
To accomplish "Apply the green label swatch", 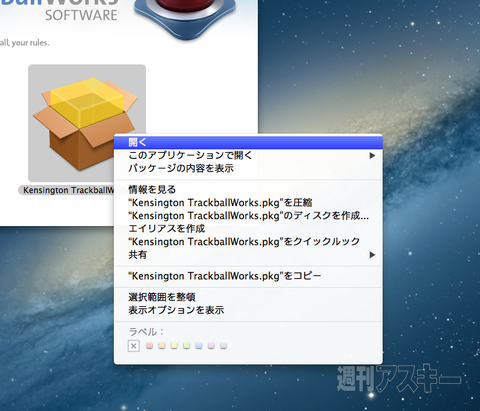I will pyautogui.click(x=186, y=346).
